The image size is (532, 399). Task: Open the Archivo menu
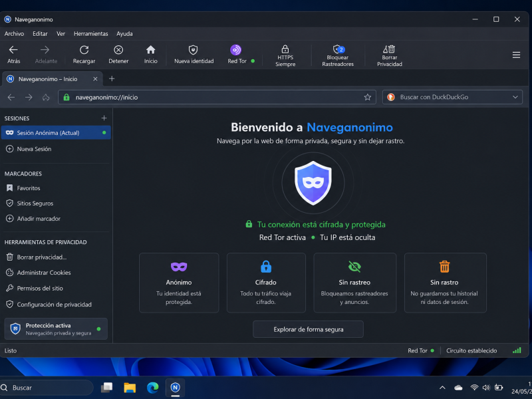(x=14, y=34)
